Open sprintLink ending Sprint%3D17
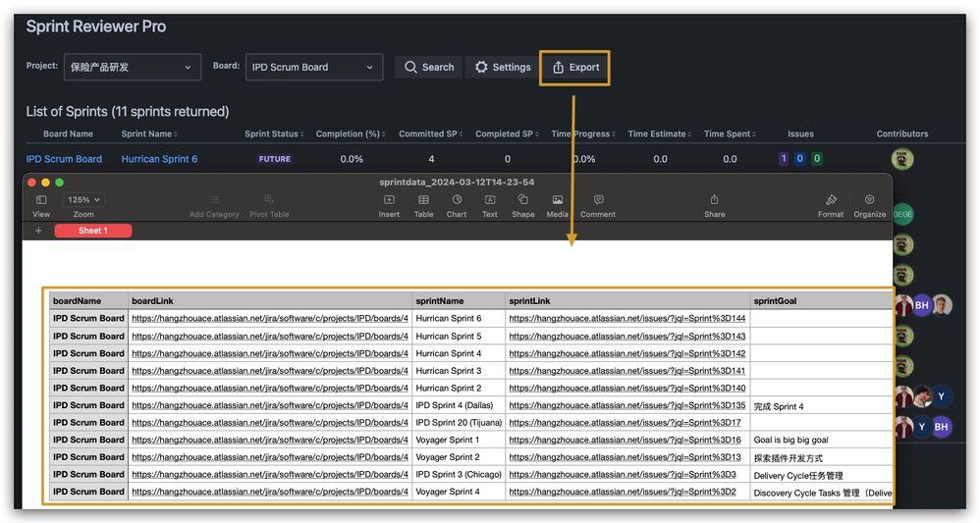Screen dimensions: 980x523 [x=625, y=423]
